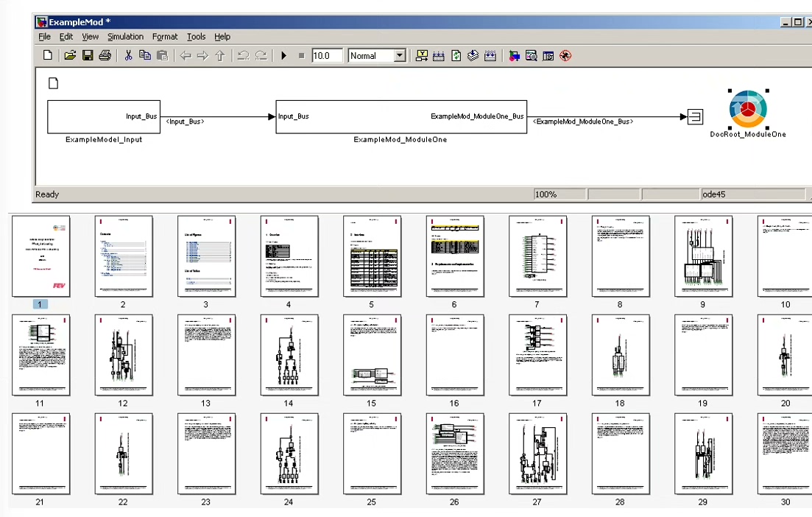Select page 26 thumbnail

pos(455,454)
